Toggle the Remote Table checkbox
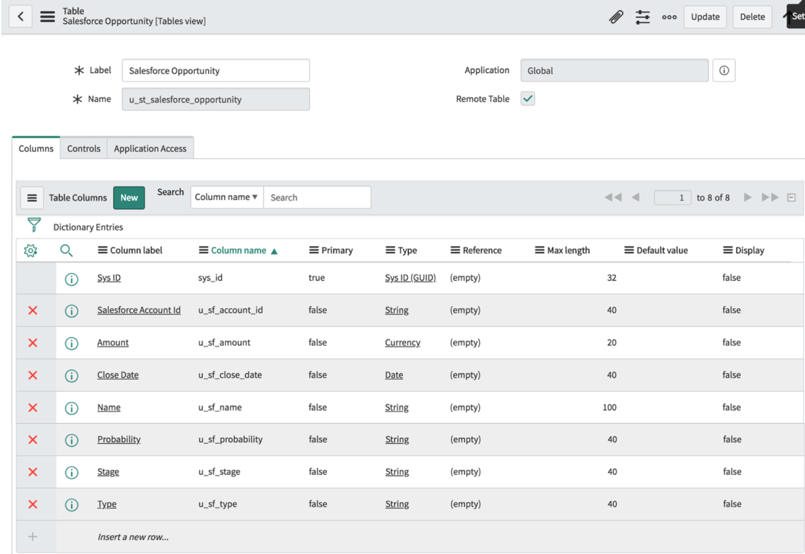This screenshot has width=805, height=554. [x=528, y=98]
